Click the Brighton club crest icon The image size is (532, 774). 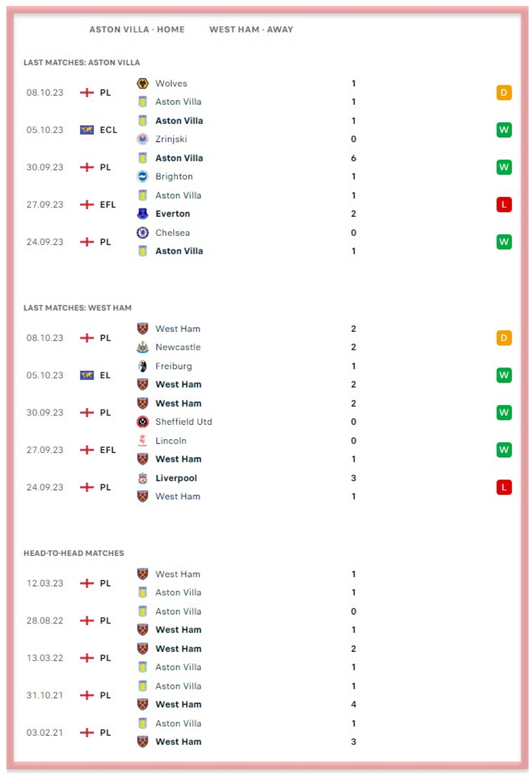click(143, 176)
